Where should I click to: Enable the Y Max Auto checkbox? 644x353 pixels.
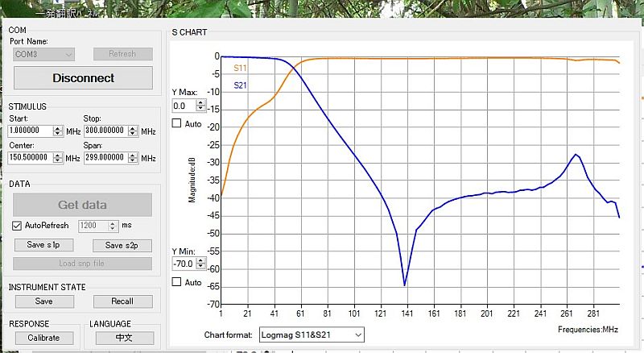click(x=177, y=124)
